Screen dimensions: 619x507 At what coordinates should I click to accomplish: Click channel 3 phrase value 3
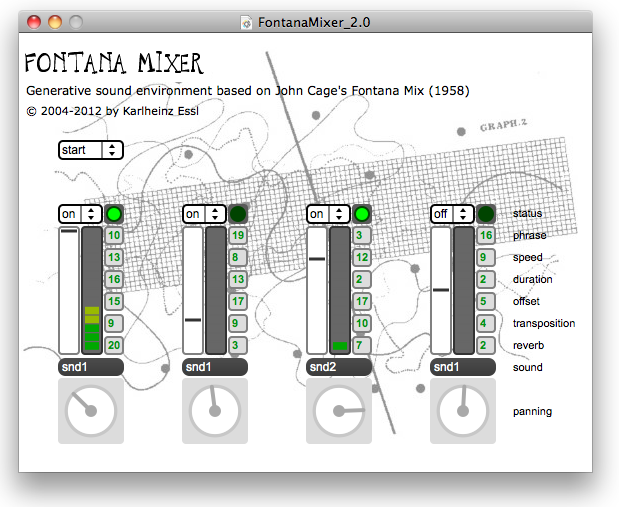point(362,236)
